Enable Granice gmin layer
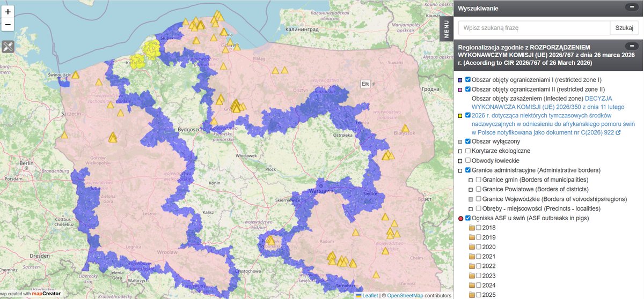The width and height of the screenshot is (644, 299). pos(479,180)
